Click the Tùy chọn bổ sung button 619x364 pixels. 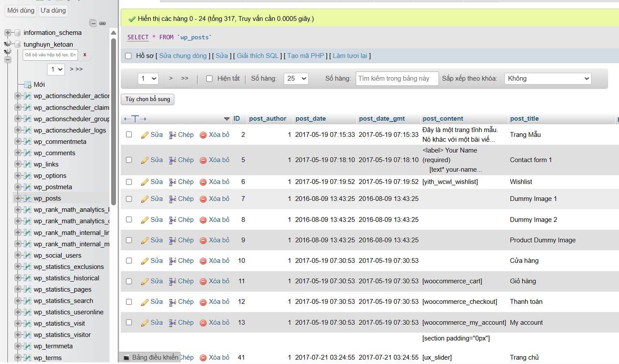pyautogui.click(x=147, y=99)
